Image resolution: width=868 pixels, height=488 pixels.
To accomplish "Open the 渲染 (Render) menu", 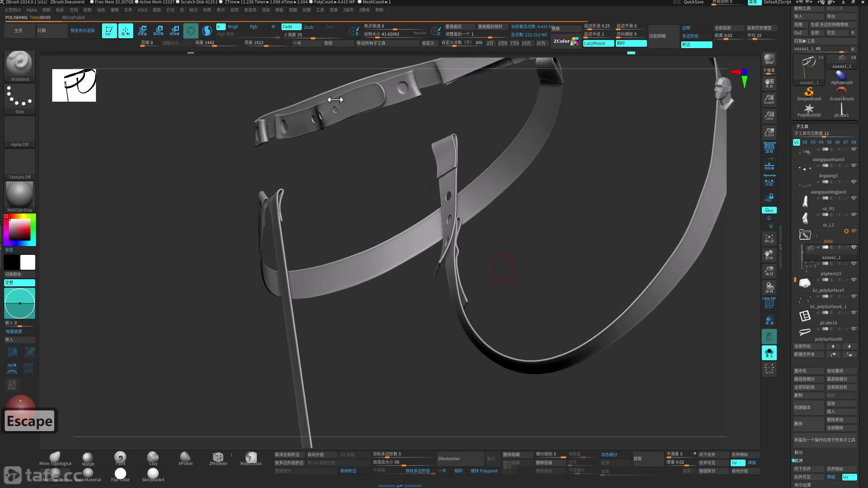I will [x=266, y=10].
